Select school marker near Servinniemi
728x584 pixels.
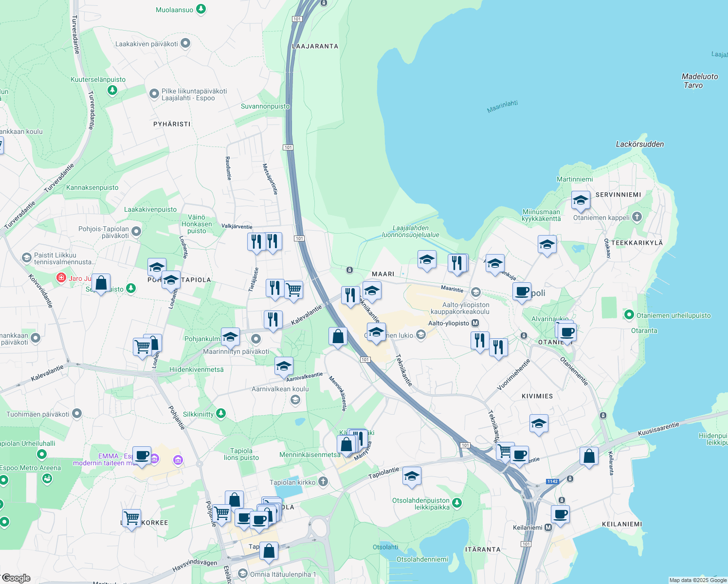click(581, 201)
